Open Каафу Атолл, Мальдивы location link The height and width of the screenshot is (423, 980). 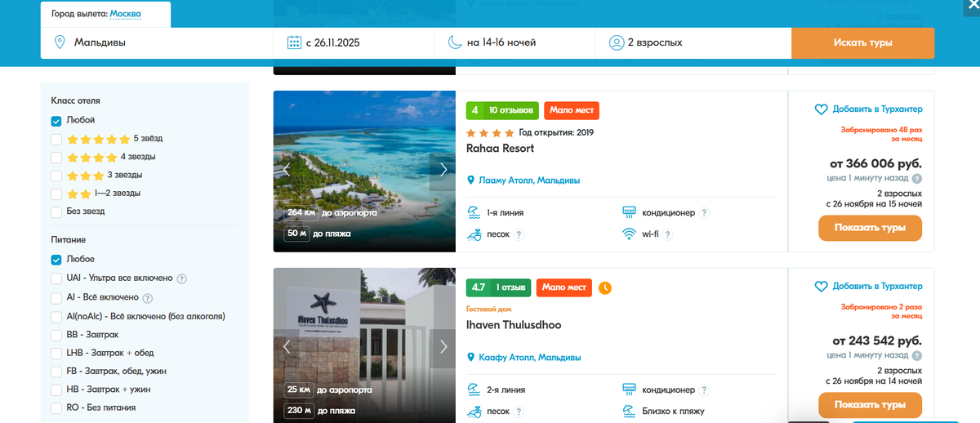[x=530, y=358]
